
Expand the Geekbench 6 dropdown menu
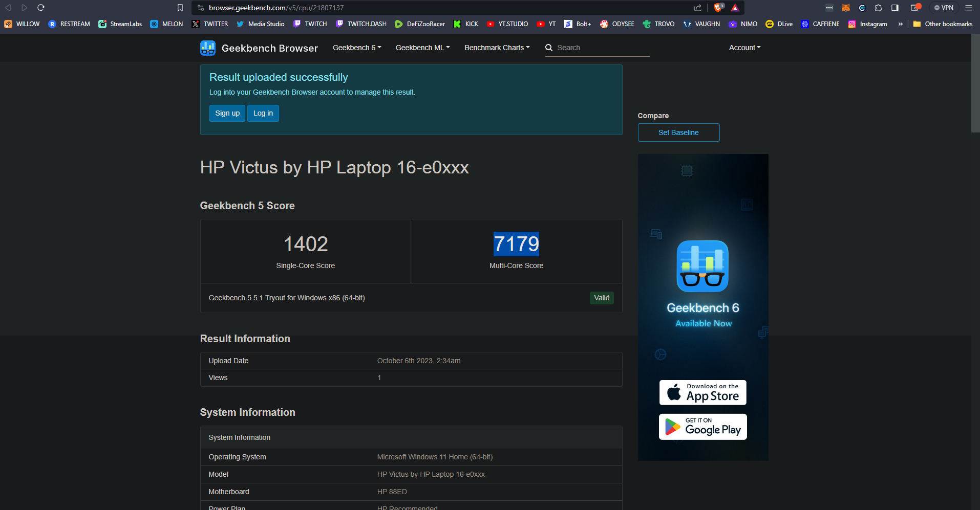pos(357,48)
